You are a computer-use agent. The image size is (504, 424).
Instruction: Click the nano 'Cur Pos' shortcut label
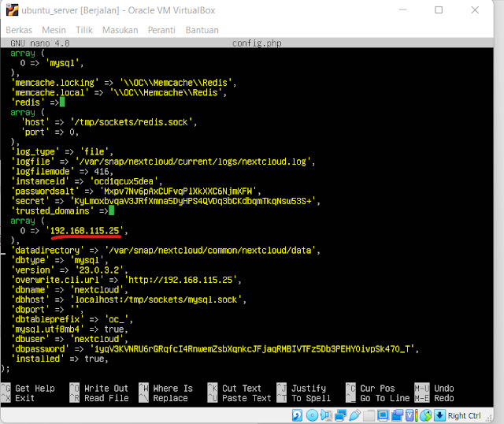point(377,389)
